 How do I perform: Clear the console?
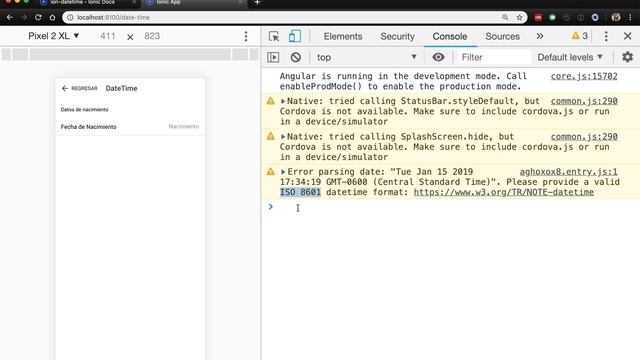click(x=296, y=57)
